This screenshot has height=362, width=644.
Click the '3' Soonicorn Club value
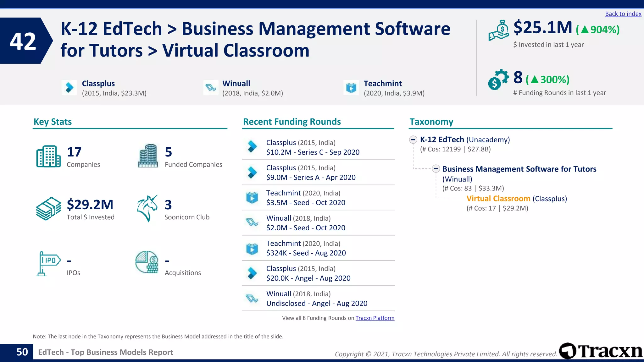click(168, 205)
